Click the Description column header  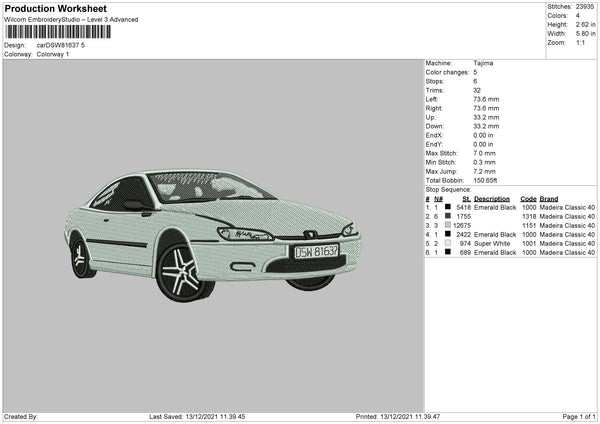point(495,198)
